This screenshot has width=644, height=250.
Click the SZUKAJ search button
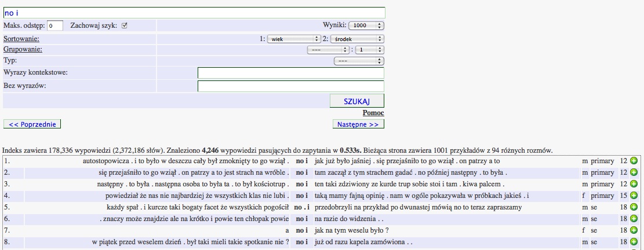[356, 101]
